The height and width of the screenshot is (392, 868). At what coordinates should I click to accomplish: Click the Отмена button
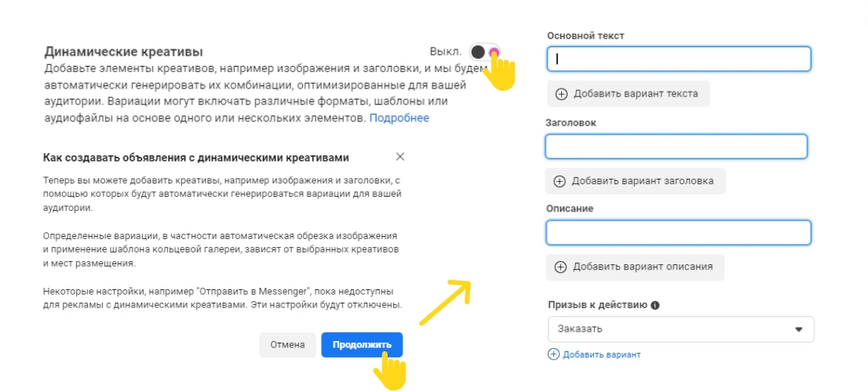pyautogui.click(x=287, y=344)
